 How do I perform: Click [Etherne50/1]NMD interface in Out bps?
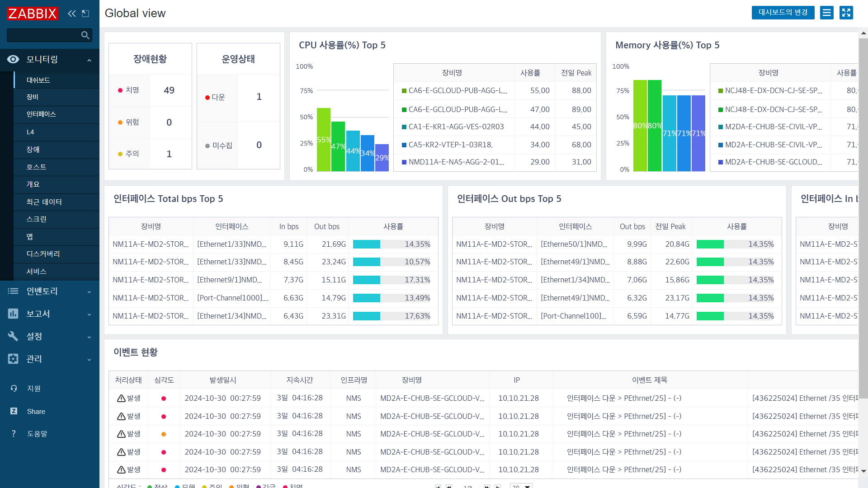[574, 244]
